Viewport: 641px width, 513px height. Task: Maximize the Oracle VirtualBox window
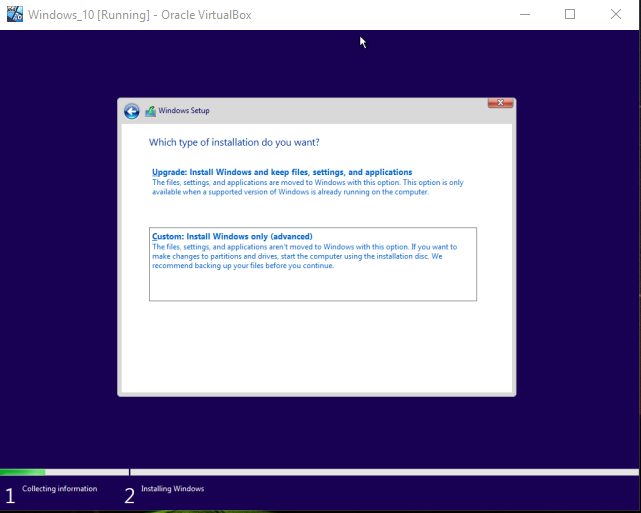[x=570, y=14]
